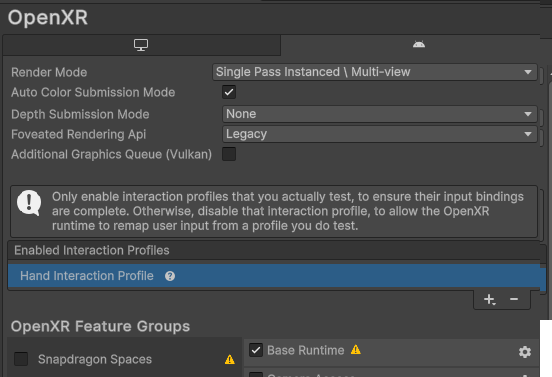The width and height of the screenshot is (552, 377).
Task: Click the OpenXR page title
Action: click(48, 18)
